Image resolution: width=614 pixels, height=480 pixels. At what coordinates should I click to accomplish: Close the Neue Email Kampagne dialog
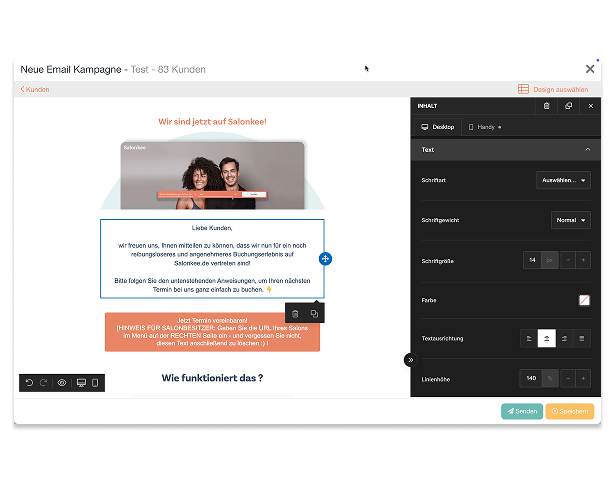590,69
